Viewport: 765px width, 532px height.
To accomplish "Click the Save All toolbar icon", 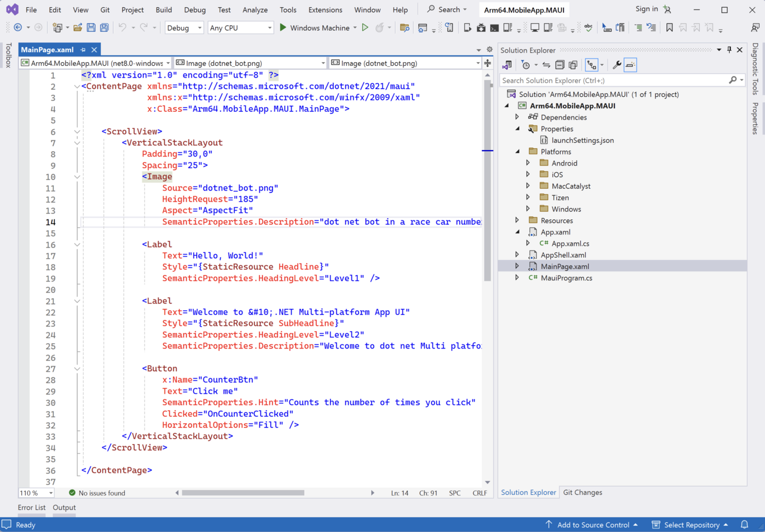I will (x=104, y=27).
